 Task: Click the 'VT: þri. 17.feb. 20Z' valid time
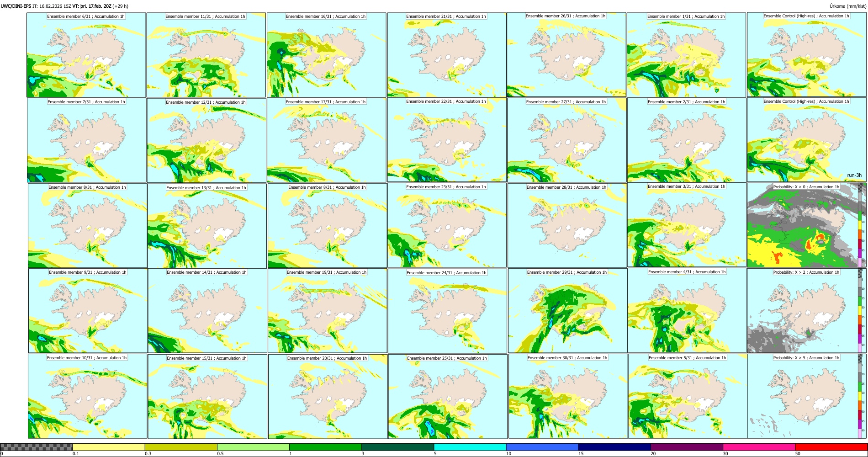point(92,6)
